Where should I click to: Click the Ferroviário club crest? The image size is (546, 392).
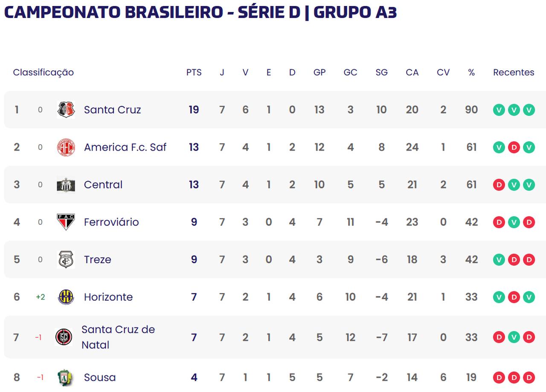pyautogui.click(x=66, y=222)
